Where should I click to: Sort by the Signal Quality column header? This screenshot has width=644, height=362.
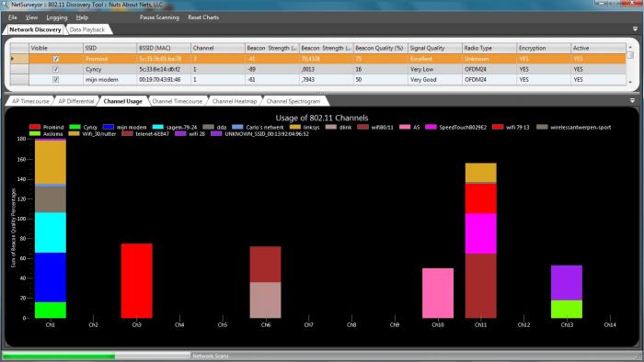click(435, 48)
